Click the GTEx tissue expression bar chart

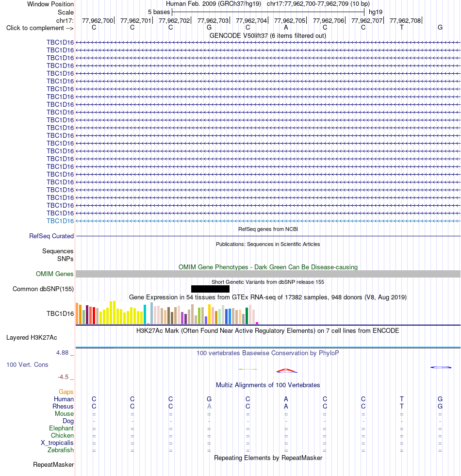point(167,312)
